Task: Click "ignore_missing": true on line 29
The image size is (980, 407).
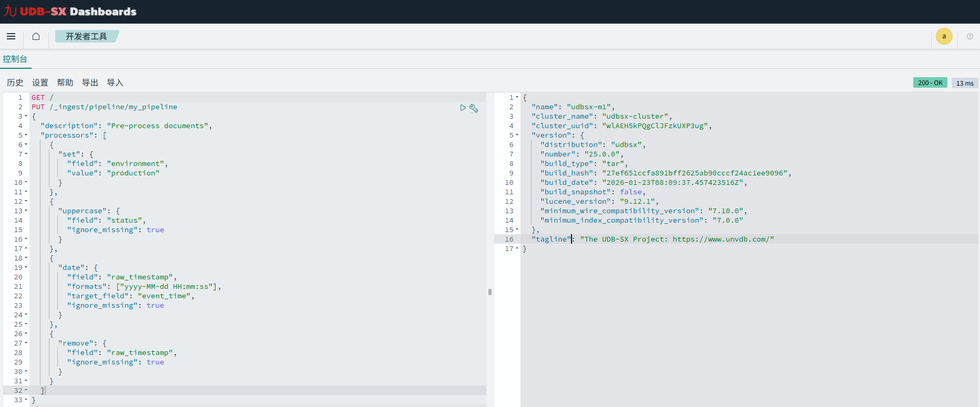Action: tap(115, 362)
